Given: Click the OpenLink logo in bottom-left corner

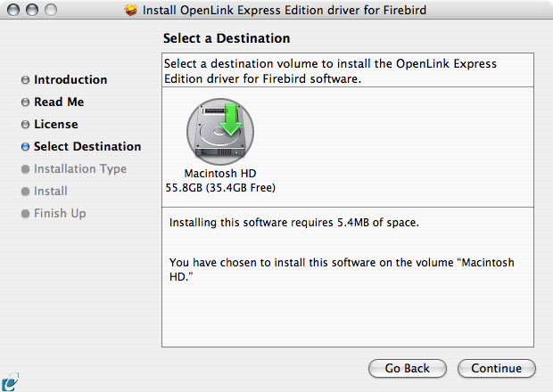Looking at the screenshot, I should coord(9,383).
